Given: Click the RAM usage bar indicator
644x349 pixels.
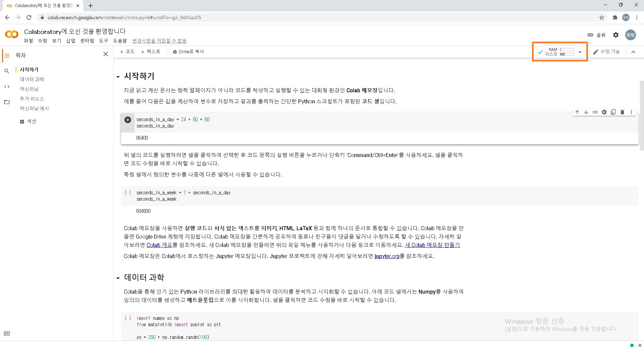Looking at the screenshot, I should [567, 50].
